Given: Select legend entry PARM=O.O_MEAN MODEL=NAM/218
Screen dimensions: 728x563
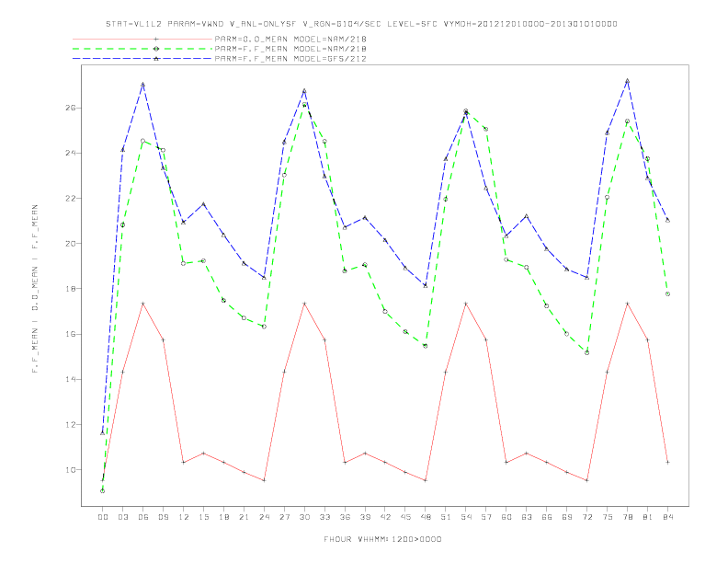Looking at the screenshot, I should click(290, 39).
